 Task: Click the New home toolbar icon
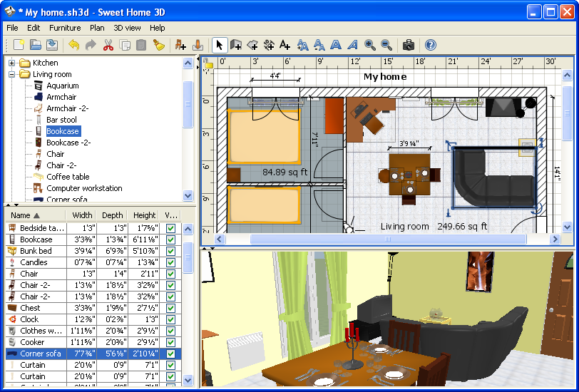pos(19,45)
